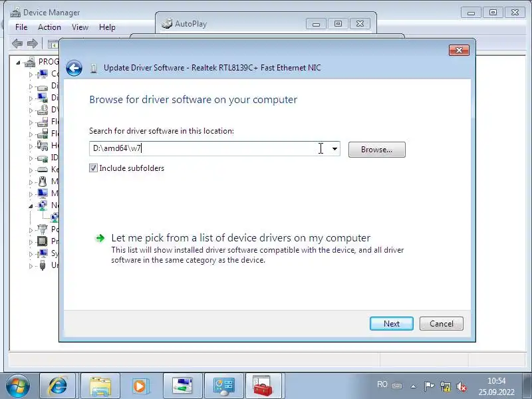
Task: Click the Control Panel taskbar icon
Action: coord(223,386)
